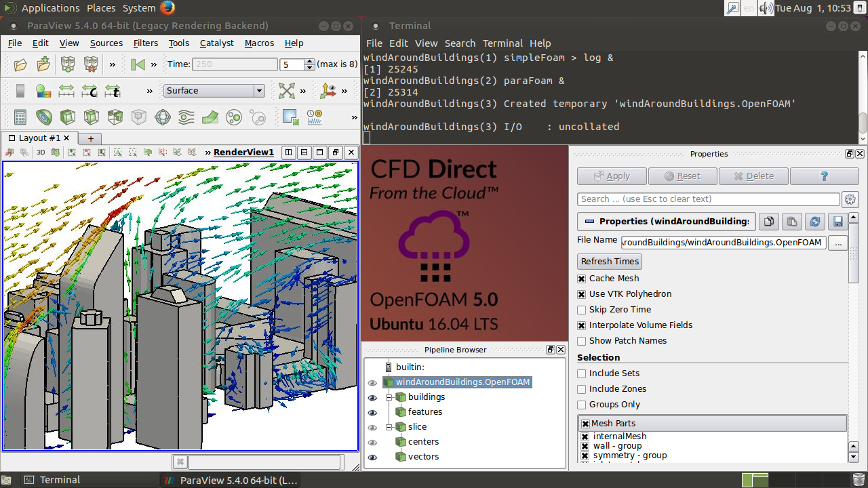Apply the Stream Tracer filter

[186, 117]
